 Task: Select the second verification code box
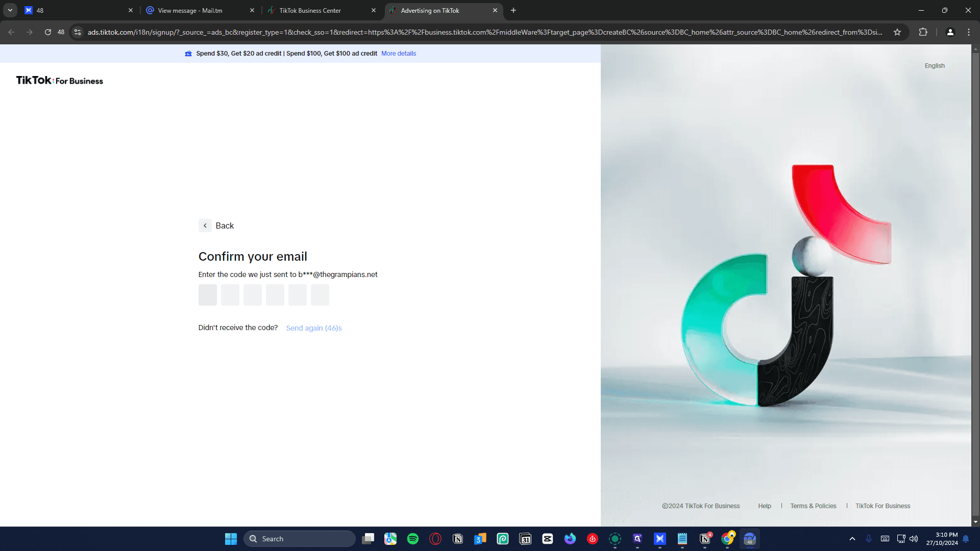[x=230, y=295]
